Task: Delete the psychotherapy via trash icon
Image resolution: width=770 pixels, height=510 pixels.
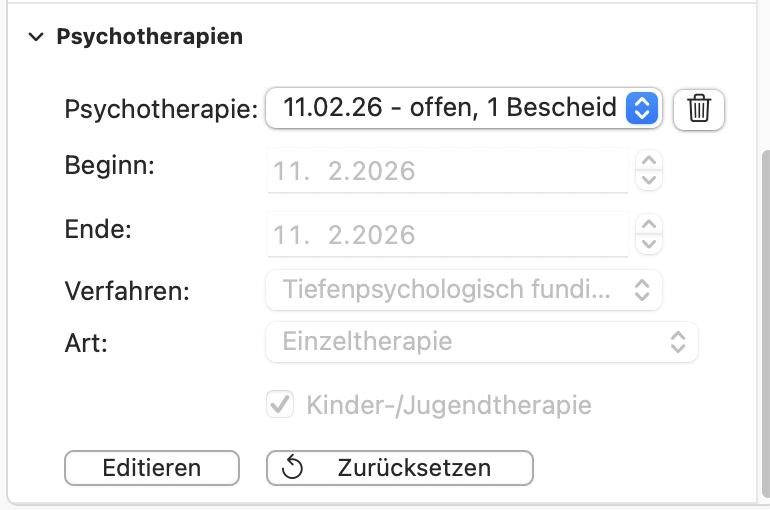Action: click(x=699, y=108)
